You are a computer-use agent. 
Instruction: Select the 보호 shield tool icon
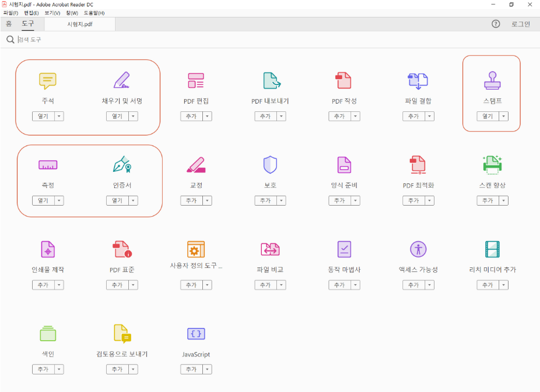pyautogui.click(x=270, y=165)
